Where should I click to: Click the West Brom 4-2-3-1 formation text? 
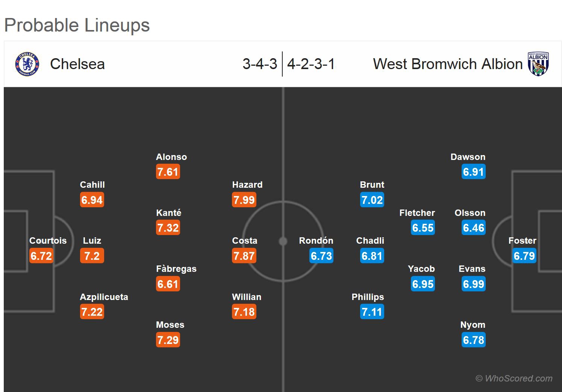pyautogui.click(x=311, y=64)
